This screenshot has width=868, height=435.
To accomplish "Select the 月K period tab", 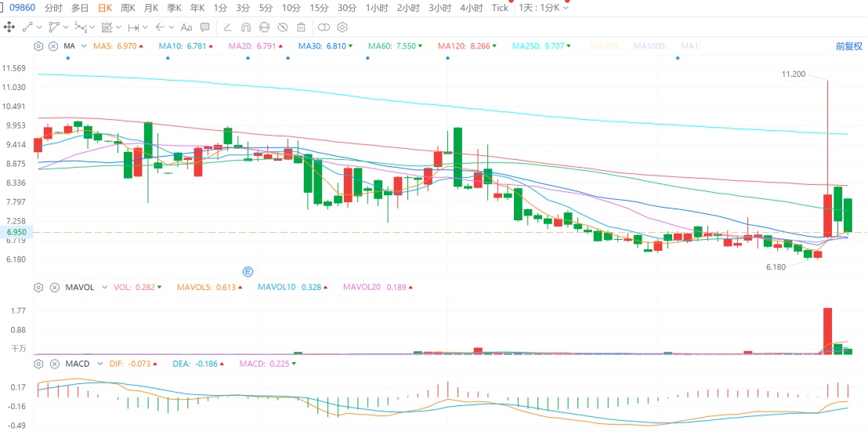I will (x=150, y=8).
